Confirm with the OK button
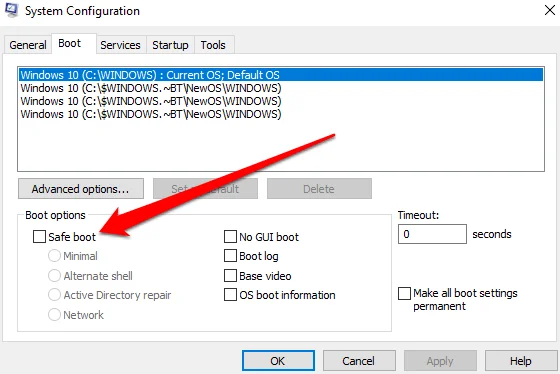Viewport: 560px width, 374px height. coord(278,361)
